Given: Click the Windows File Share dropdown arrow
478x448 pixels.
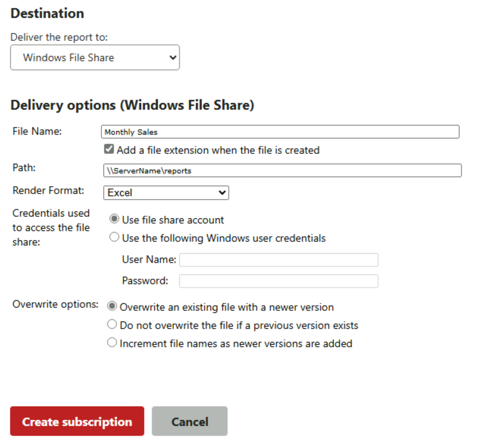Looking at the screenshot, I should coord(172,57).
